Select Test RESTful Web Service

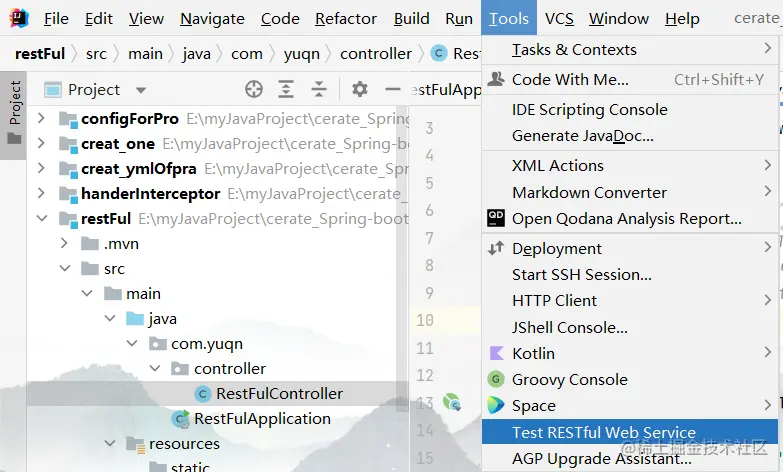tap(630, 432)
